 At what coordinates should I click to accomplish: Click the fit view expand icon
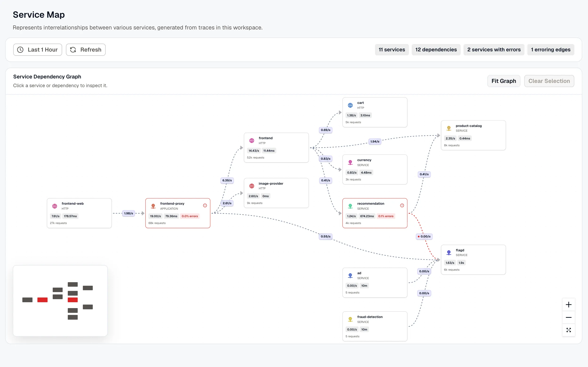click(x=568, y=330)
